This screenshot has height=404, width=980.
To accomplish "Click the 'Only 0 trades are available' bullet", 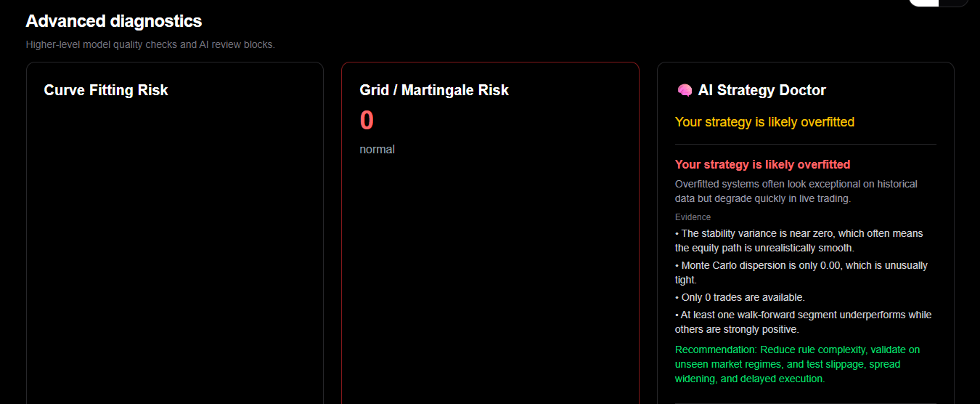I will [740, 297].
